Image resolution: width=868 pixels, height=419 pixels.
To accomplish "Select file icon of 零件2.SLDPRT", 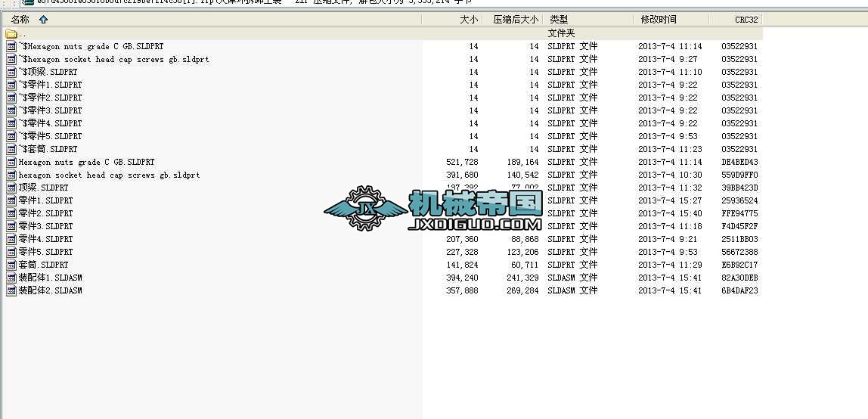I will pos(11,213).
